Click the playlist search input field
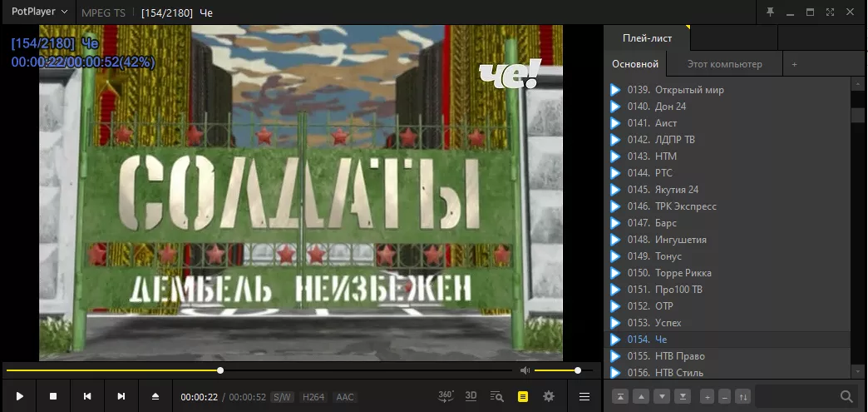This screenshot has width=868, height=412. [796, 396]
